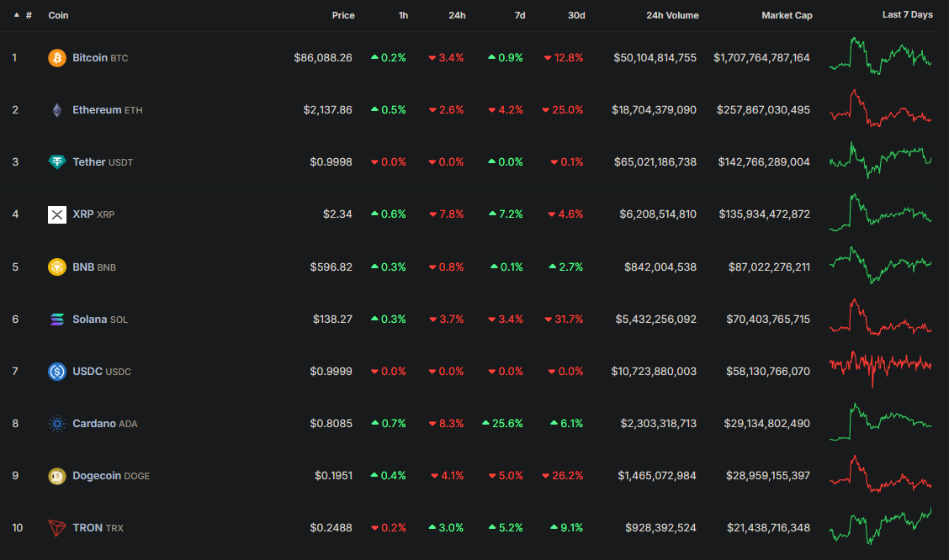The height and width of the screenshot is (560, 949).
Task: Click the Bitcoin orange logo icon
Action: 56,58
